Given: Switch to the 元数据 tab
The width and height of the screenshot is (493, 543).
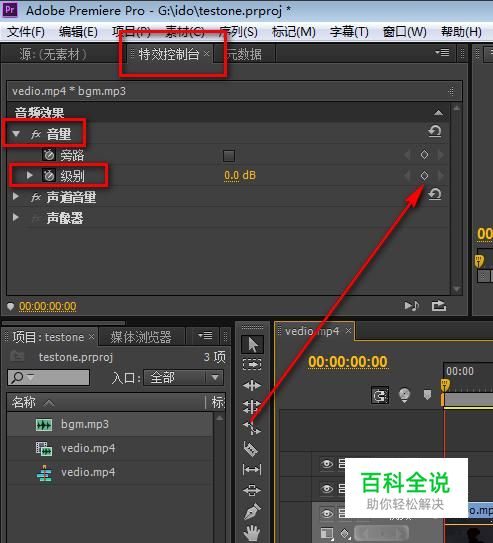Looking at the screenshot, I should click(x=244, y=54).
